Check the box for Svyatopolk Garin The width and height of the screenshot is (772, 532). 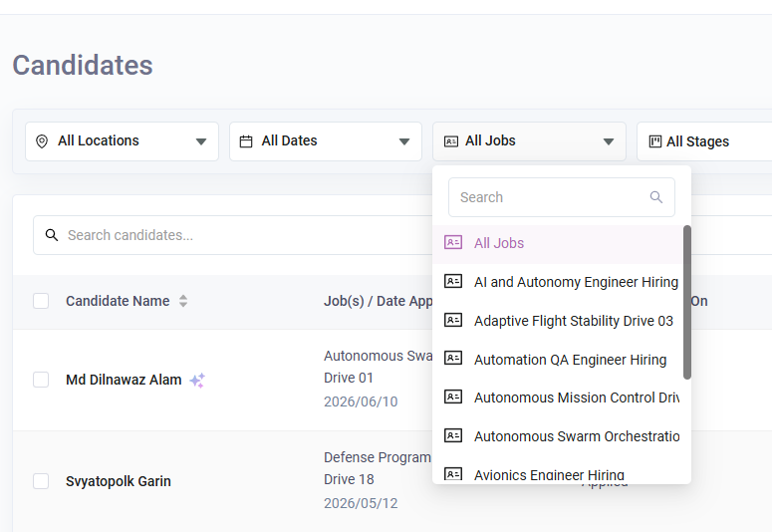41,481
